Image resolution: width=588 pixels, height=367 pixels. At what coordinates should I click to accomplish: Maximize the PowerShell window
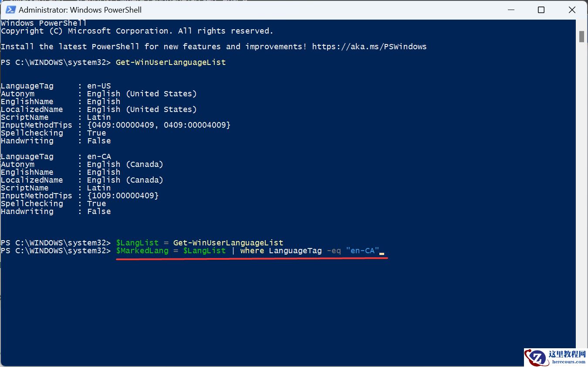pos(541,10)
